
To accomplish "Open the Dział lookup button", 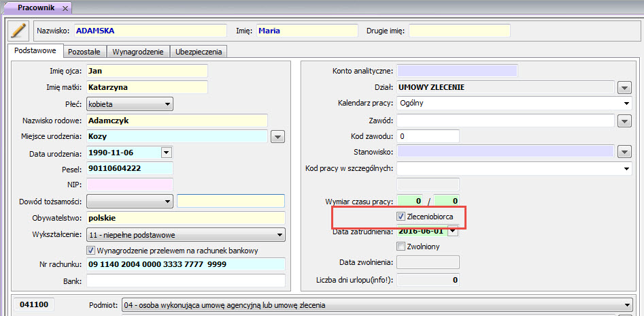I will coord(625,87).
